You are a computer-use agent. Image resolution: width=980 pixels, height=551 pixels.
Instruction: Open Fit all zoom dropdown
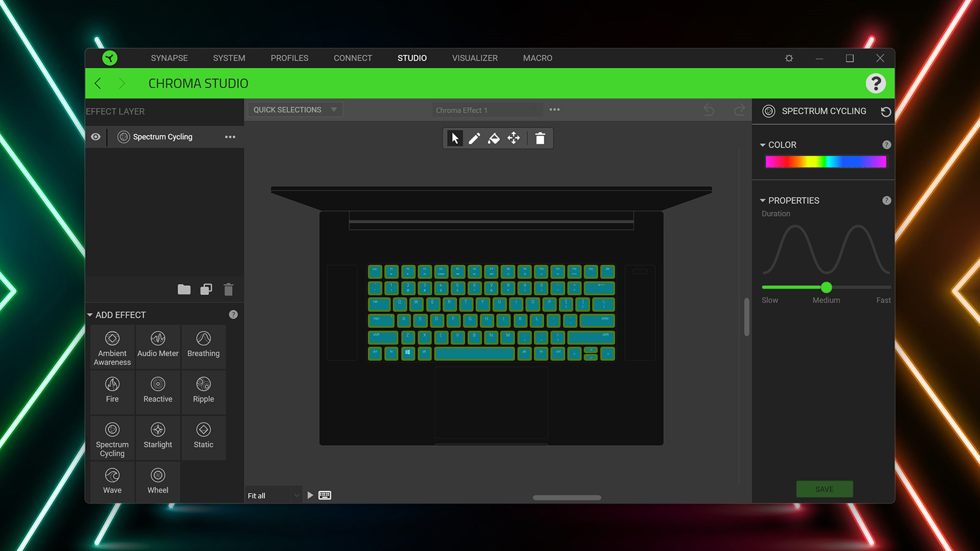(273, 495)
